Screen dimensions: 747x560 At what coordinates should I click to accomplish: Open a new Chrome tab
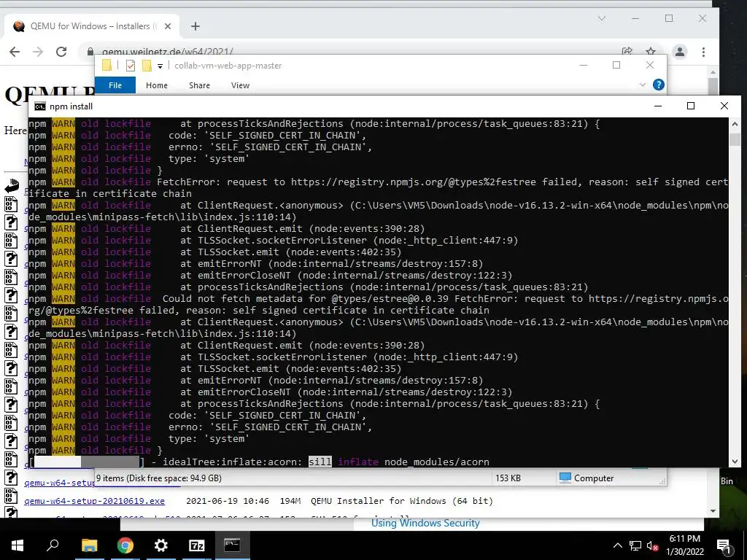[x=196, y=26]
